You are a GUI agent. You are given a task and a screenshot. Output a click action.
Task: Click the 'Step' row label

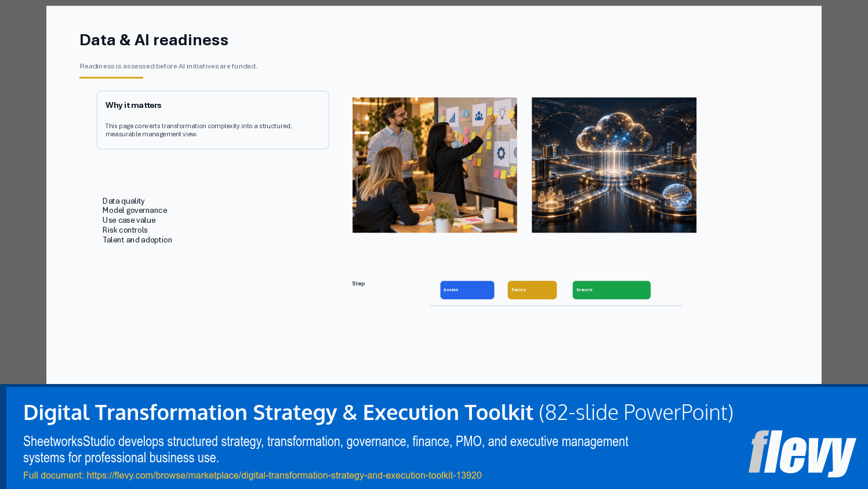click(358, 284)
